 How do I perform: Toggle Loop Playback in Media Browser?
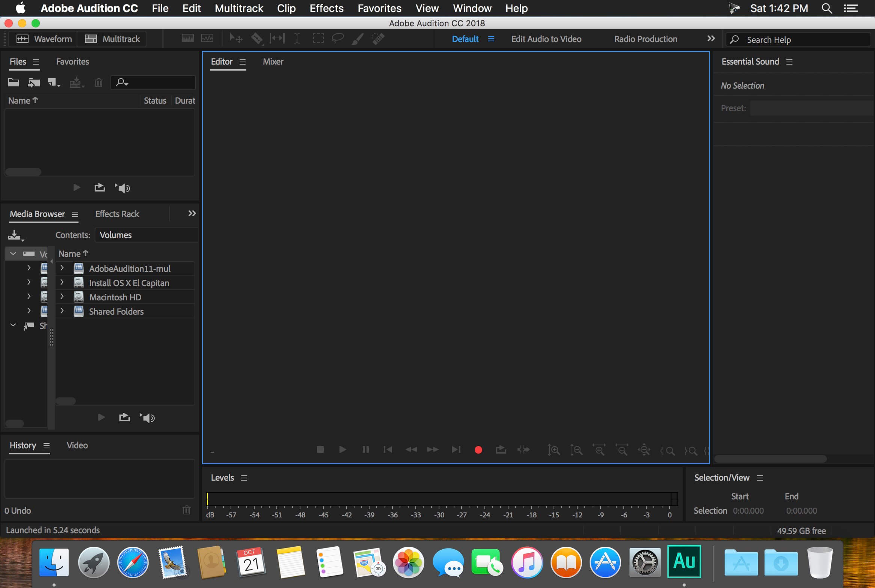[x=124, y=417]
